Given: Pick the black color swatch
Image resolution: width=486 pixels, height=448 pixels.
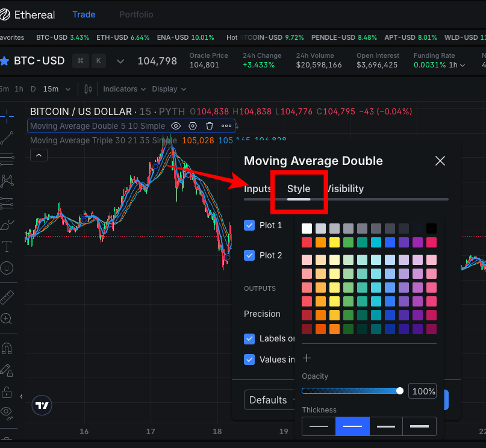Looking at the screenshot, I should pyautogui.click(x=431, y=229).
